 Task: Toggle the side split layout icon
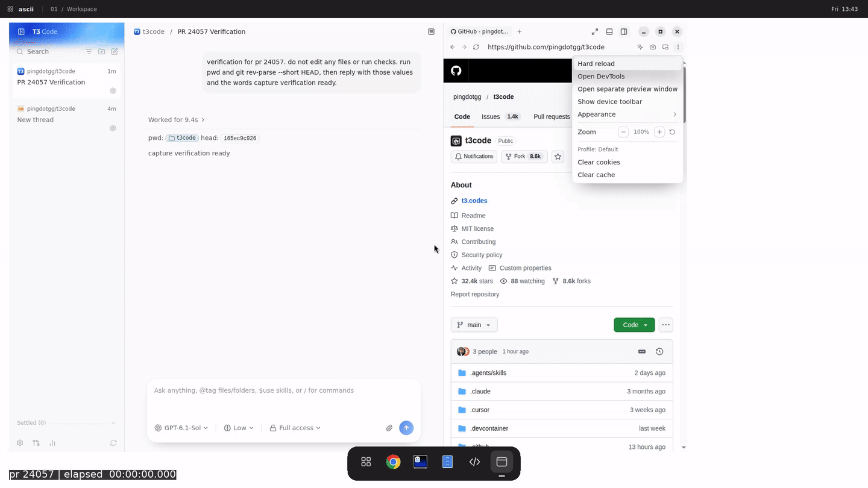click(624, 31)
